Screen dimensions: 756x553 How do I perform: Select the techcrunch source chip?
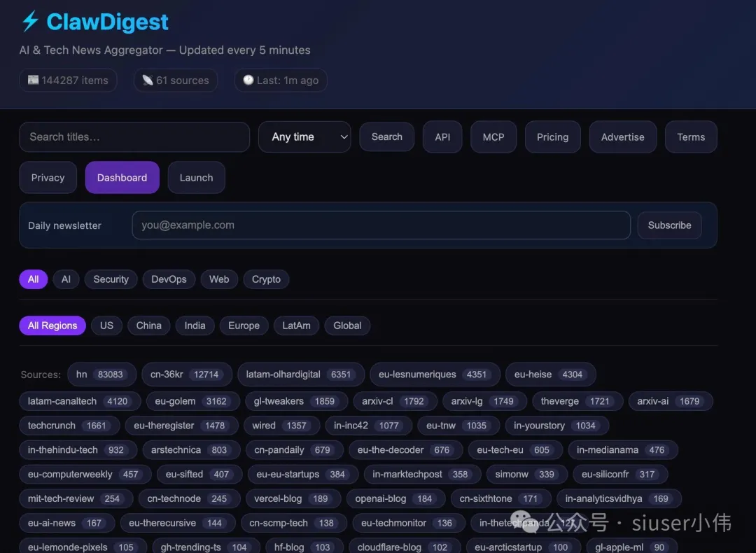(69, 426)
